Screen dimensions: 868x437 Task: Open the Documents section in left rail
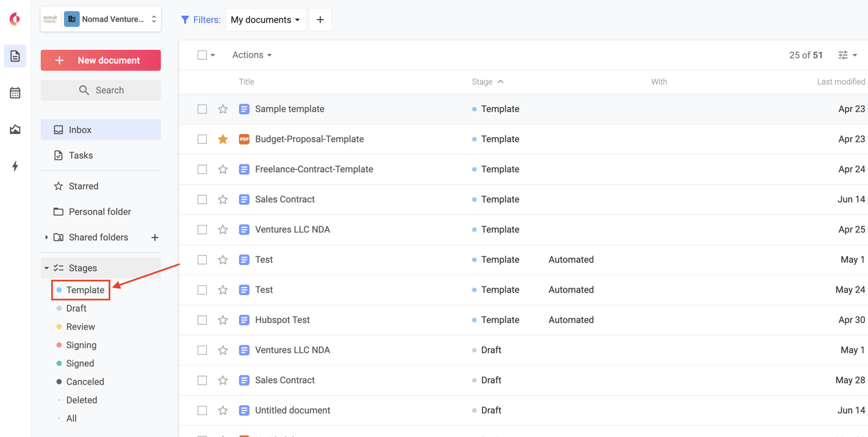(15, 56)
